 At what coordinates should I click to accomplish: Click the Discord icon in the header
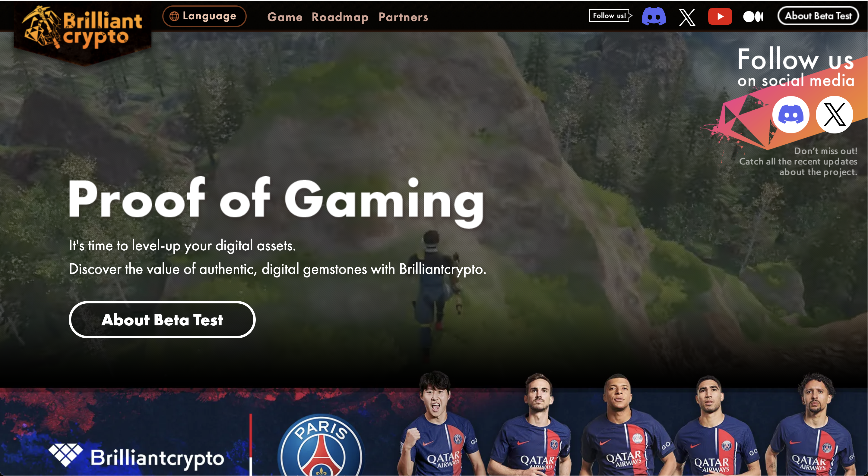653,16
